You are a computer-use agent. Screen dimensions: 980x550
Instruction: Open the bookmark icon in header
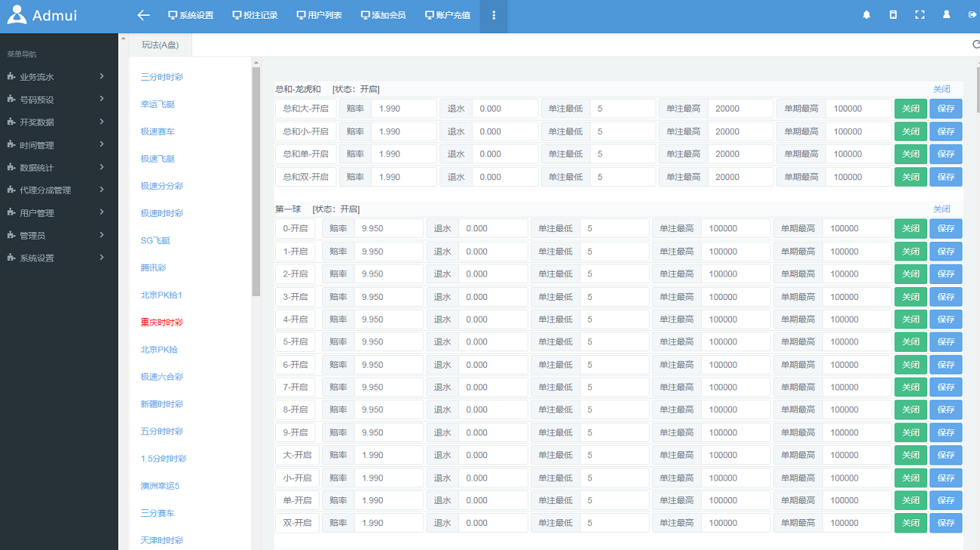tap(893, 15)
